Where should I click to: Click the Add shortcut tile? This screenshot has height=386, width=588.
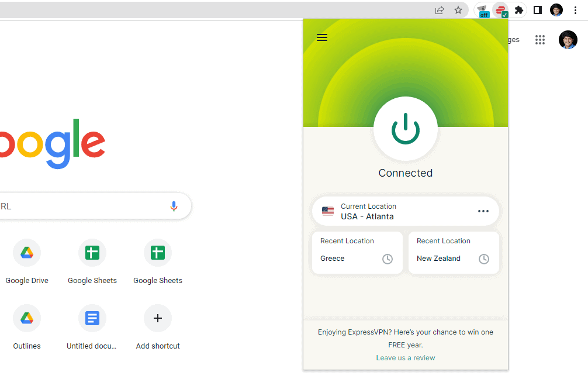tap(157, 318)
